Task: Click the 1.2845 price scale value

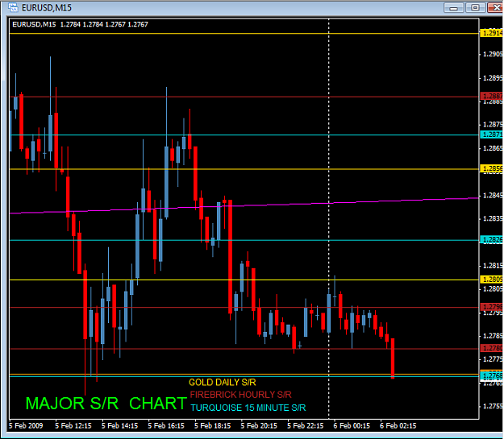Action: pos(493,196)
